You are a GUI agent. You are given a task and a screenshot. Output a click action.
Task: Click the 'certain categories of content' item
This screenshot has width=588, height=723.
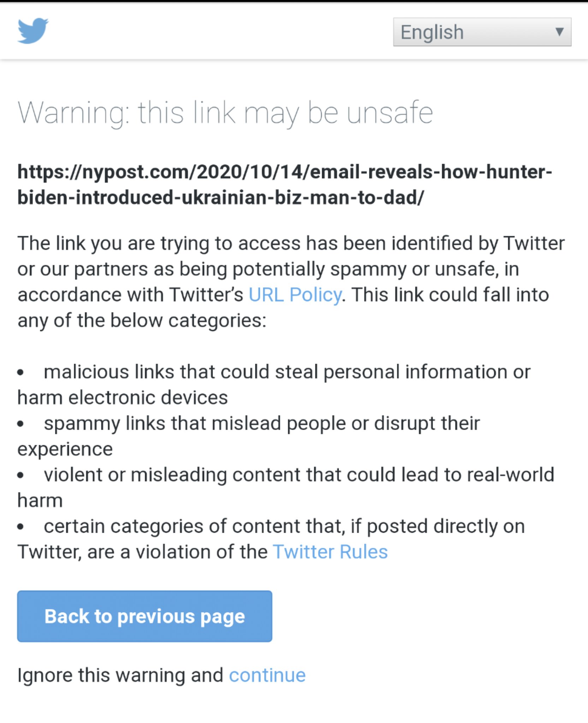(284, 526)
